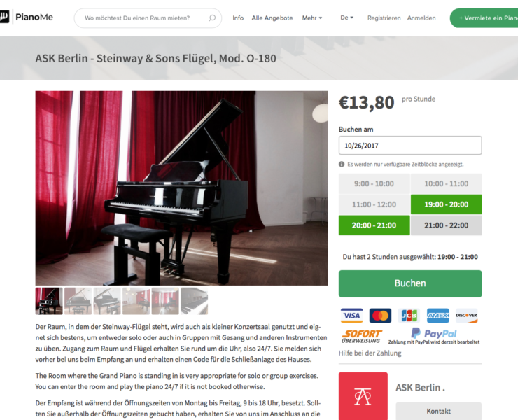518x420 pixels.
Task: Click the American Express icon
Action: tap(437, 316)
